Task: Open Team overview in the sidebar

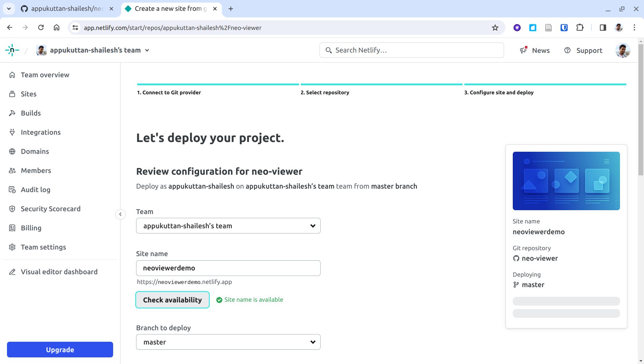Action: coord(45,74)
